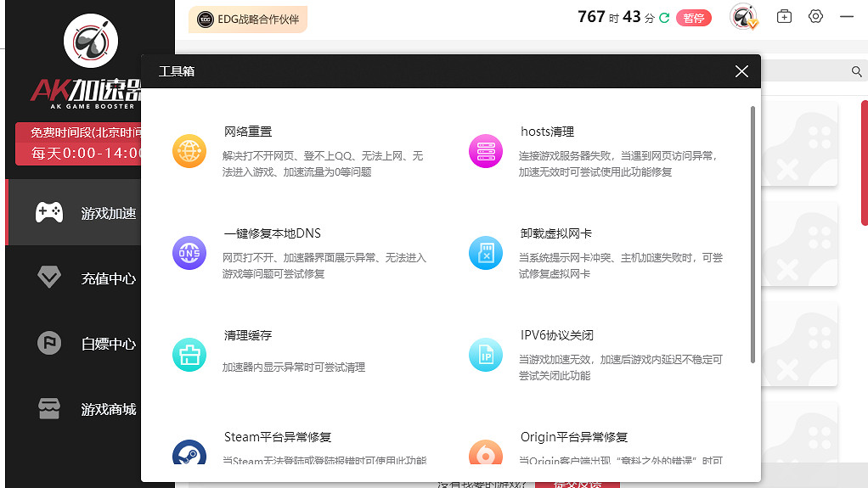Screen dimensions: 868x488
Task: Select 游戏加速 in the sidebar
Action: point(74,212)
